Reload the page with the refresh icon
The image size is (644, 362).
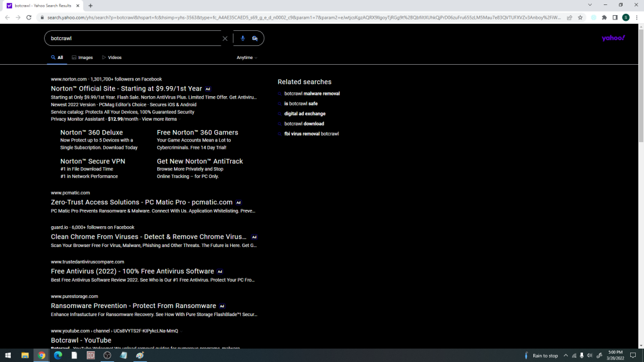[x=29, y=18]
